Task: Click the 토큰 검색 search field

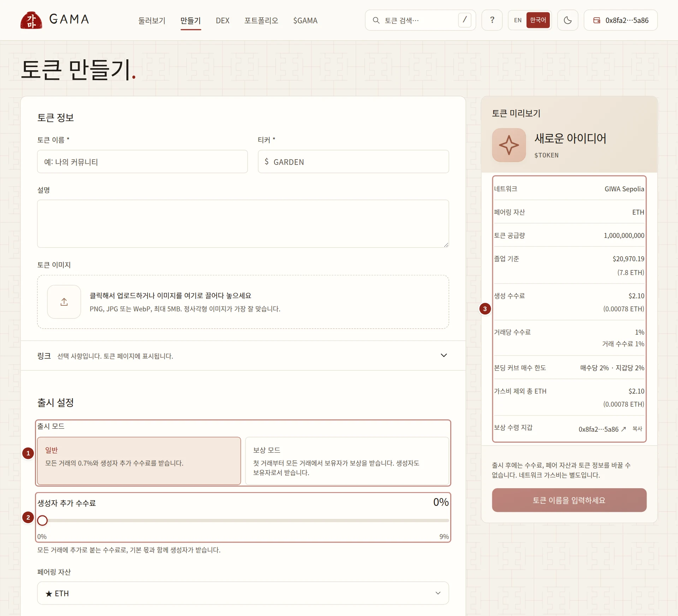Action: pyautogui.click(x=420, y=20)
